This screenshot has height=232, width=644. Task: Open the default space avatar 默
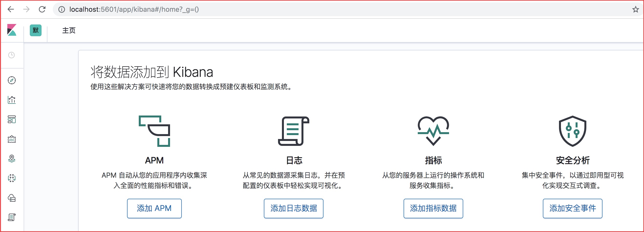pos(35,30)
